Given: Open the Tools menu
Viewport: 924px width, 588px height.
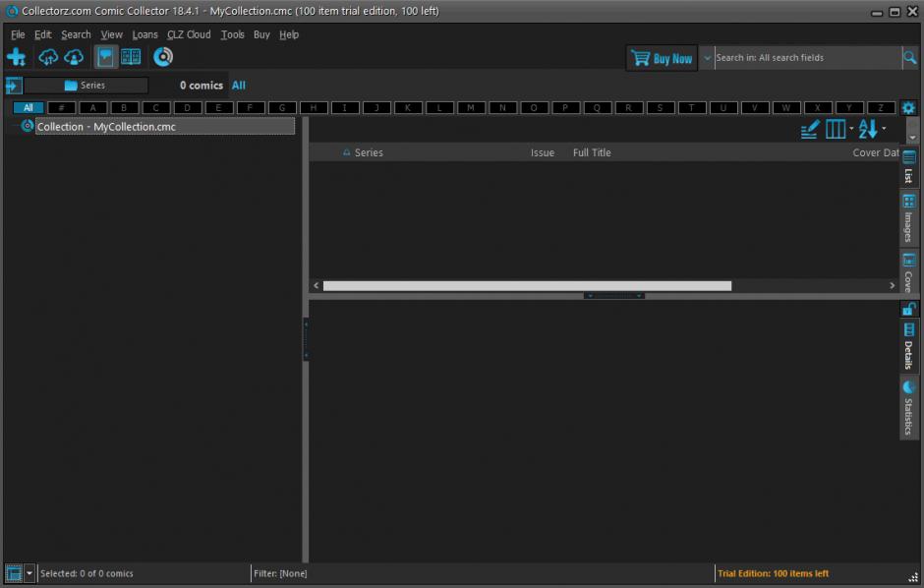Looking at the screenshot, I should tap(232, 34).
